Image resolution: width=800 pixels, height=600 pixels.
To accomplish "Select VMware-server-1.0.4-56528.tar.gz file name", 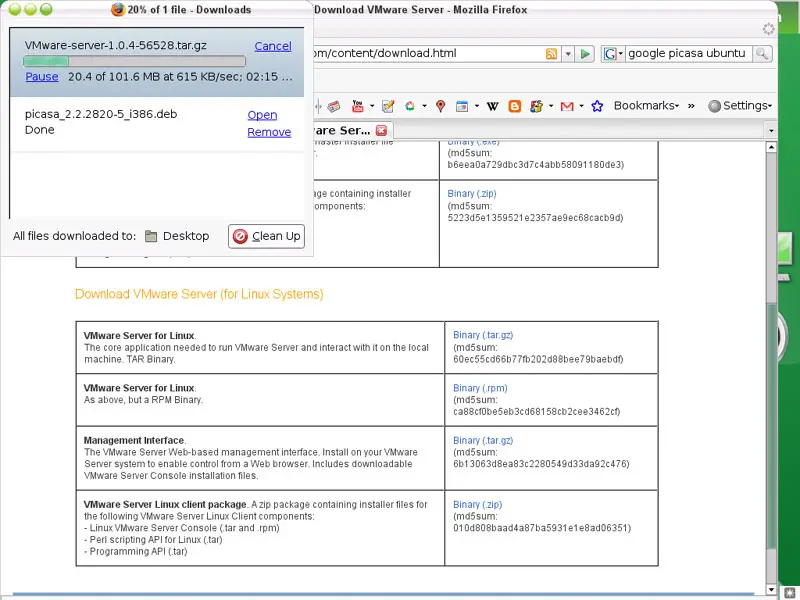I will coord(115,45).
